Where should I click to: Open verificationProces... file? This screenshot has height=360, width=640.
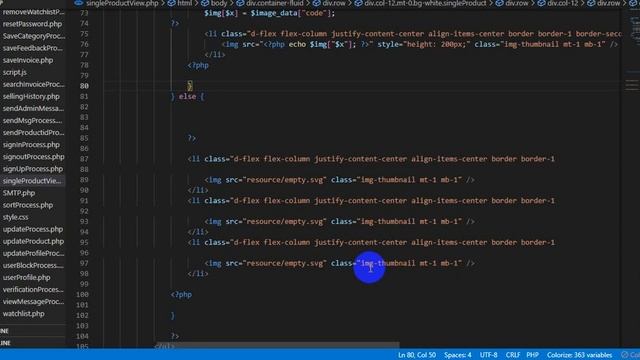pyautogui.click(x=33, y=290)
